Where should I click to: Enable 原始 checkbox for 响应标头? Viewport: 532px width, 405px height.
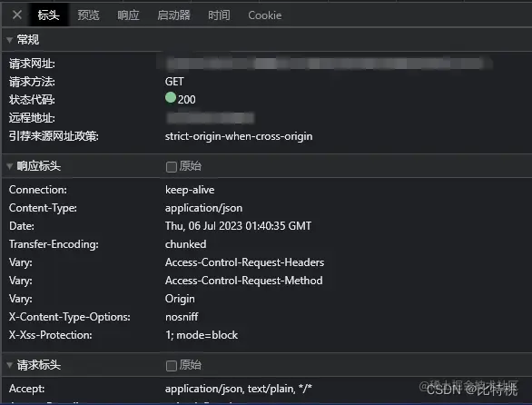(x=172, y=167)
